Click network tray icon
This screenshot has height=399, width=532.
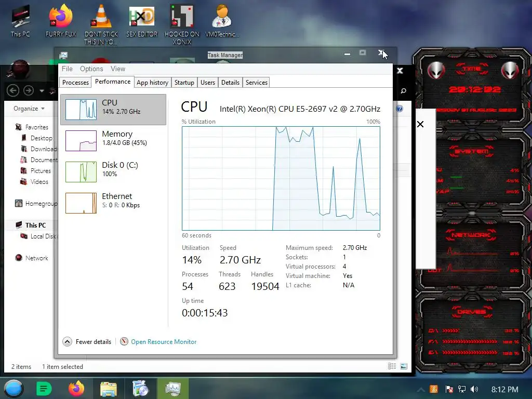pyautogui.click(x=462, y=389)
